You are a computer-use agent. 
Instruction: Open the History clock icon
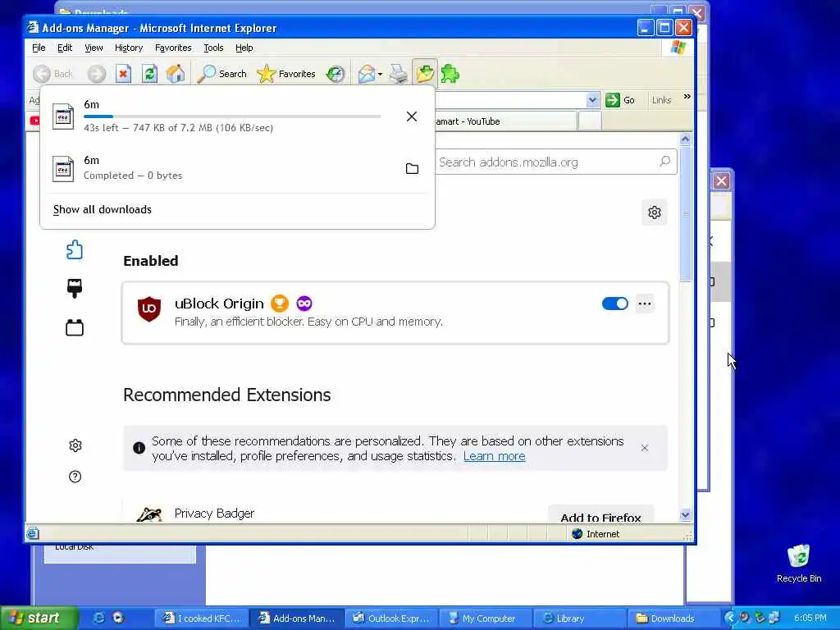[x=336, y=74]
